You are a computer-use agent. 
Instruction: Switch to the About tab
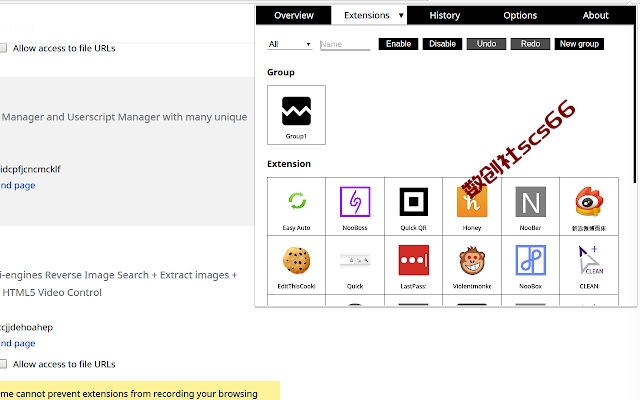coord(596,16)
